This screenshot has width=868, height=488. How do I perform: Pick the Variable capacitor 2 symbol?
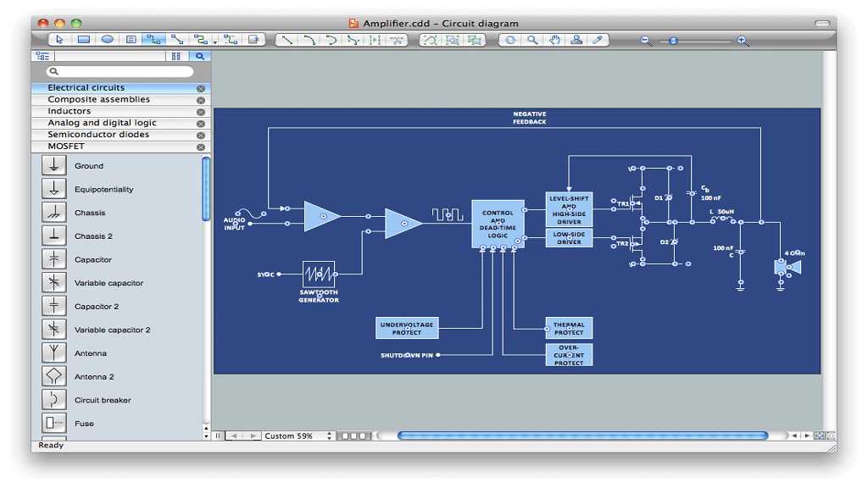tap(53, 330)
